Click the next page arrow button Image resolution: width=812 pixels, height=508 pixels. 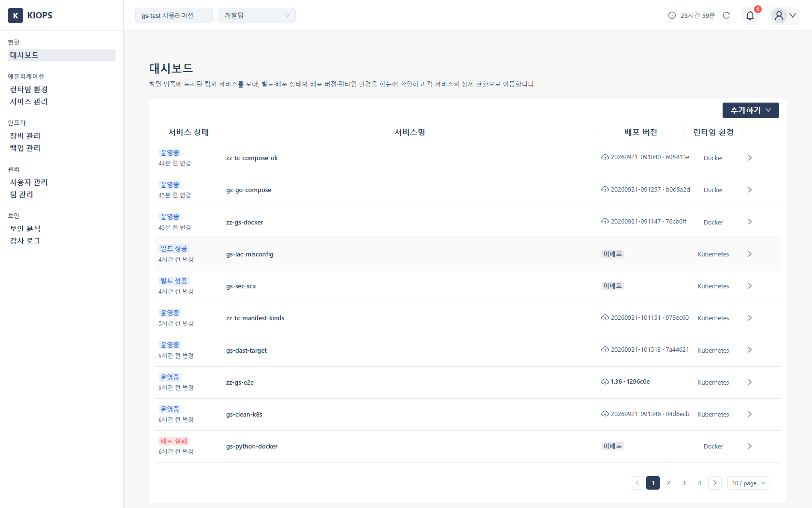[x=715, y=483]
